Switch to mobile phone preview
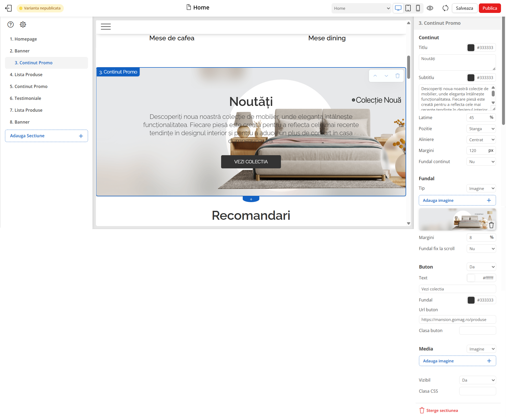The height and width of the screenshot is (420, 506). click(x=418, y=8)
